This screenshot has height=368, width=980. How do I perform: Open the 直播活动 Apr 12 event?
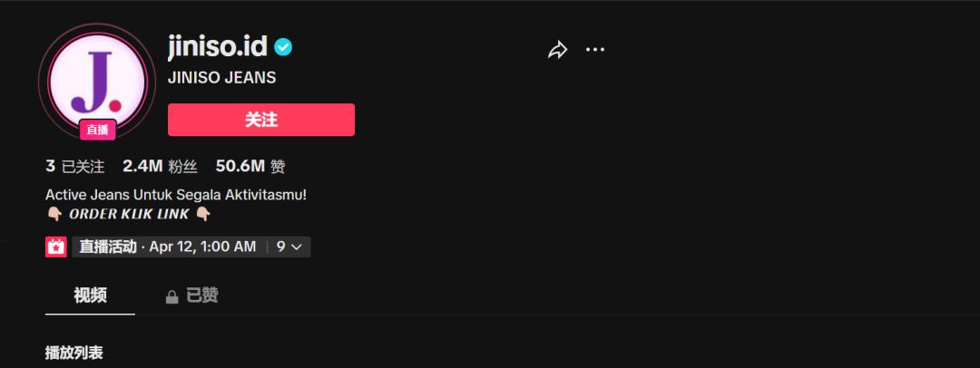tap(168, 247)
